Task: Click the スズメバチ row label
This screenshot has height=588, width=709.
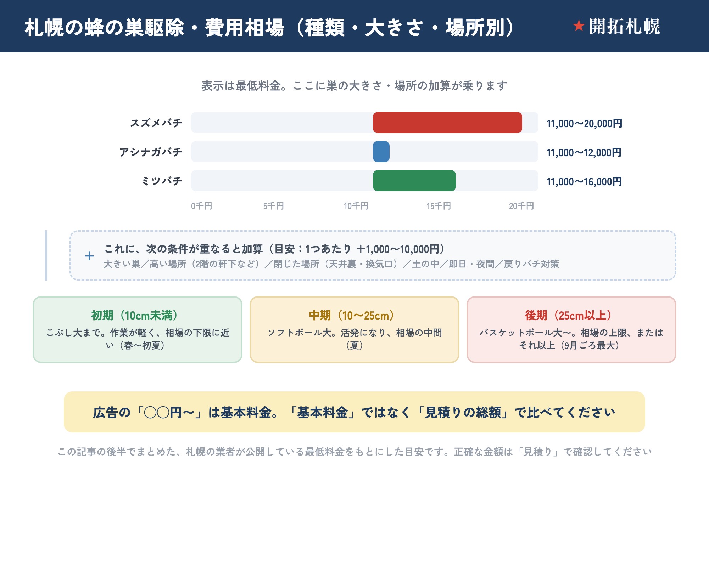Action: tap(156, 123)
